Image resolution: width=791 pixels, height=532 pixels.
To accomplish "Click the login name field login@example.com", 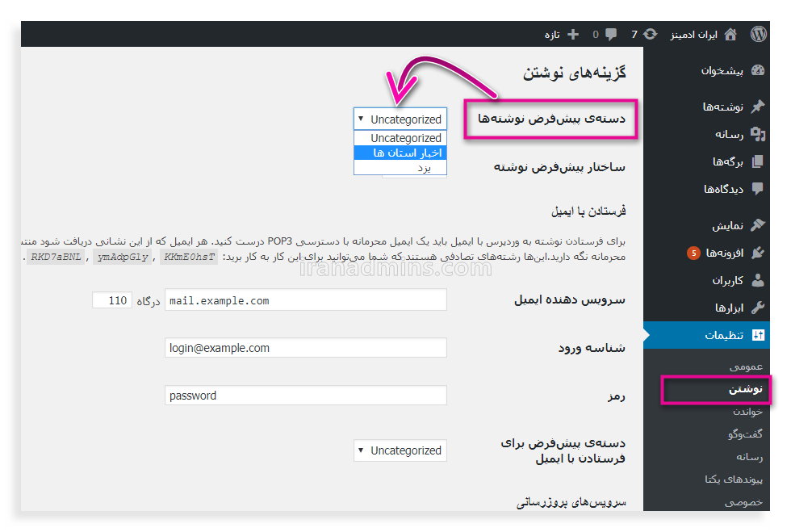I will pyautogui.click(x=306, y=348).
